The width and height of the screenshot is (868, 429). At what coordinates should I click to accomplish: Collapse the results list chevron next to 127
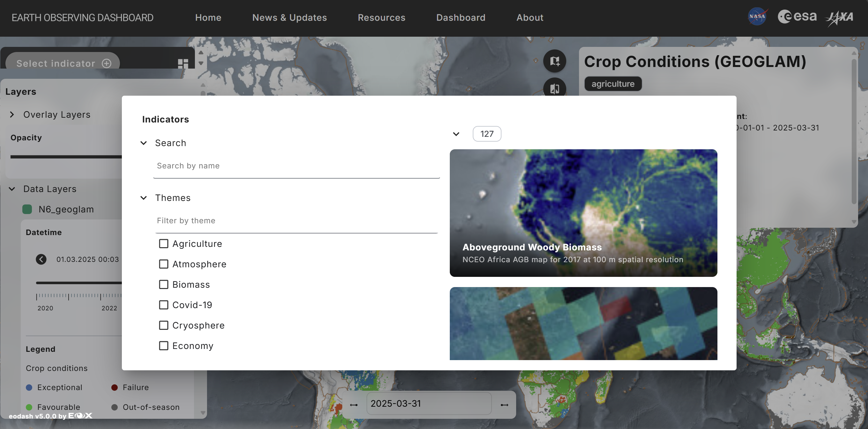click(456, 134)
